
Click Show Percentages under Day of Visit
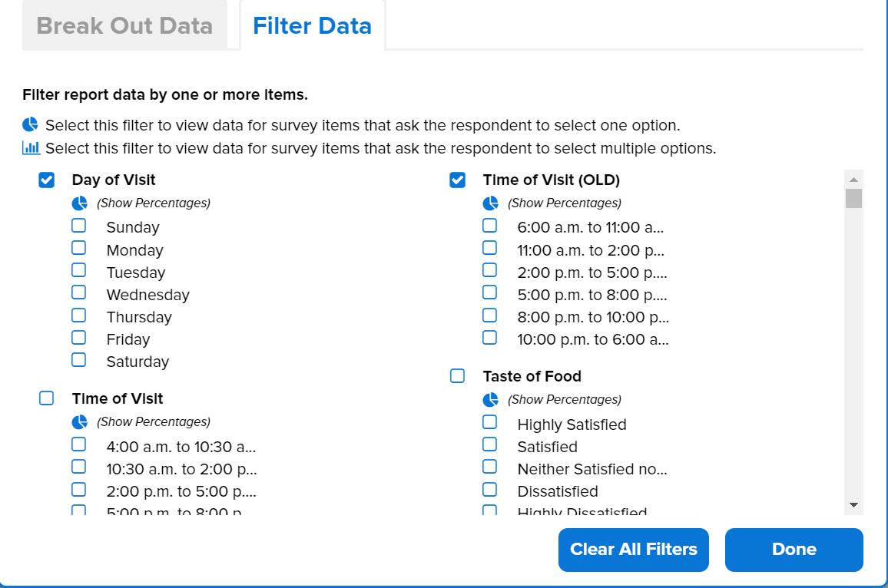153,203
